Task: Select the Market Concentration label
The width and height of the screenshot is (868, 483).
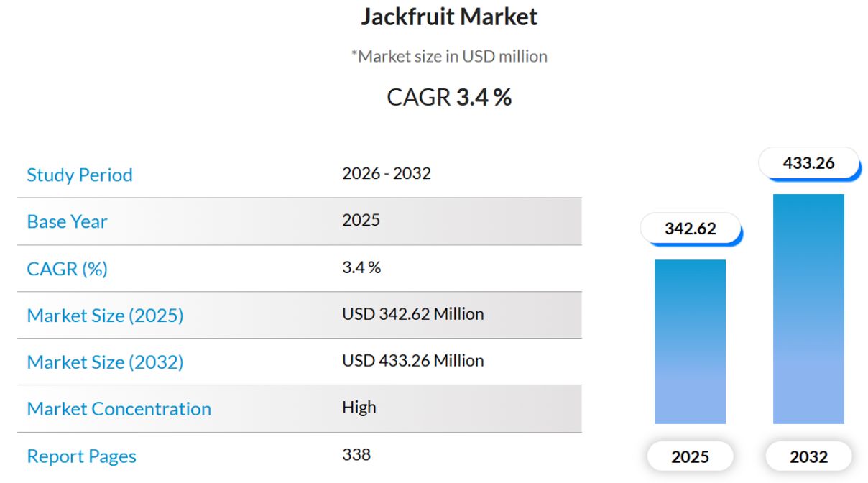Action: pyautogui.click(x=119, y=408)
